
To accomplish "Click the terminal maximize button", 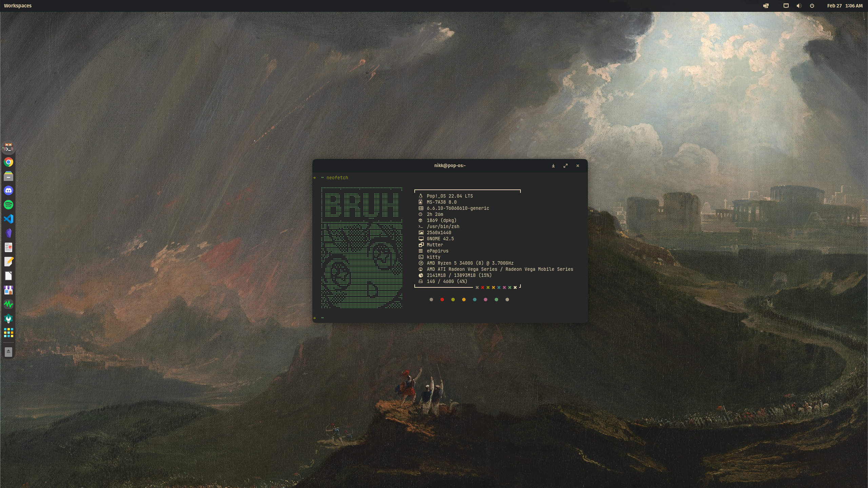I will [x=565, y=166].
